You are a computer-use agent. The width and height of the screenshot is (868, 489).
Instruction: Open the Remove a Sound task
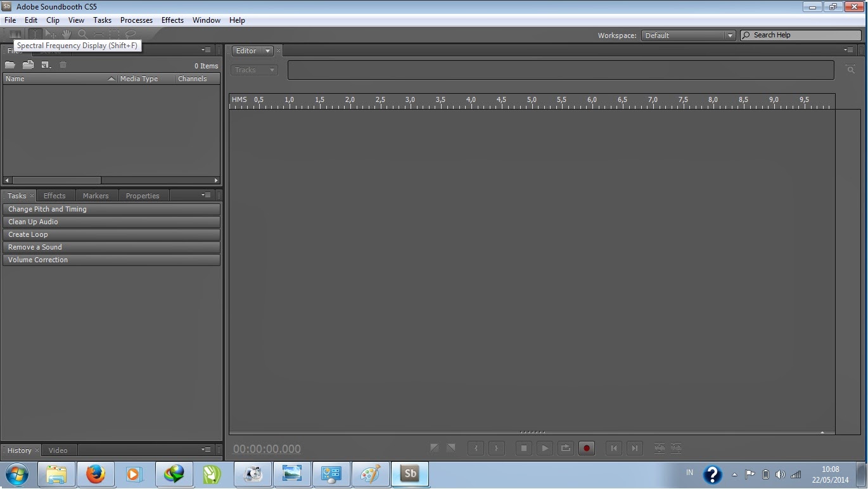point(112,247)
